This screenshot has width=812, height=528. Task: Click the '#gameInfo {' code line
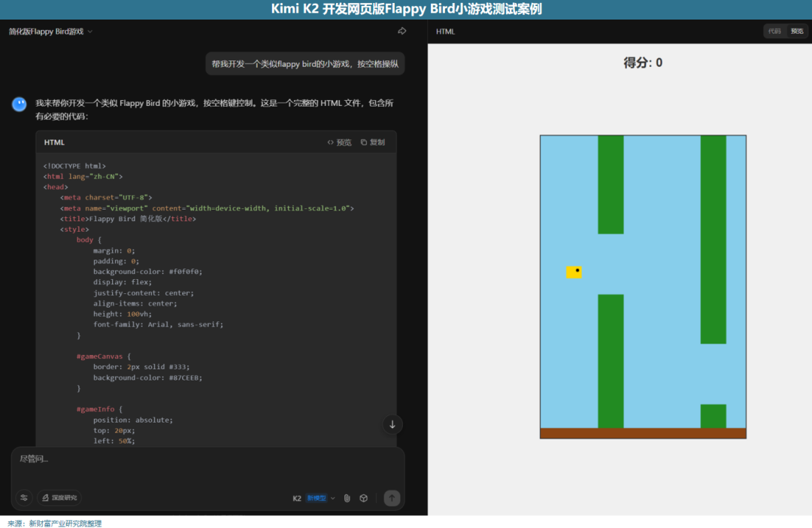[99, 409]
